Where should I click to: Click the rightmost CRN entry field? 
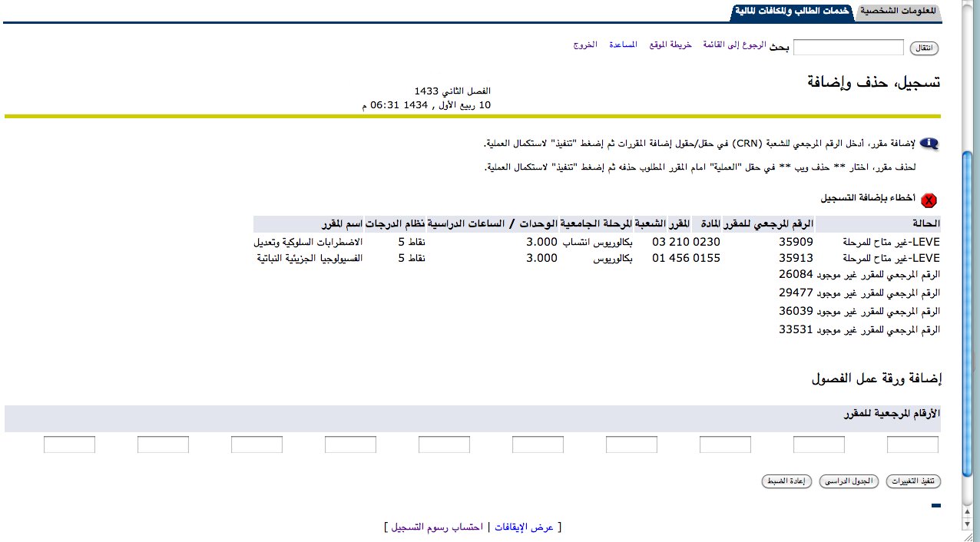[912, 445]
